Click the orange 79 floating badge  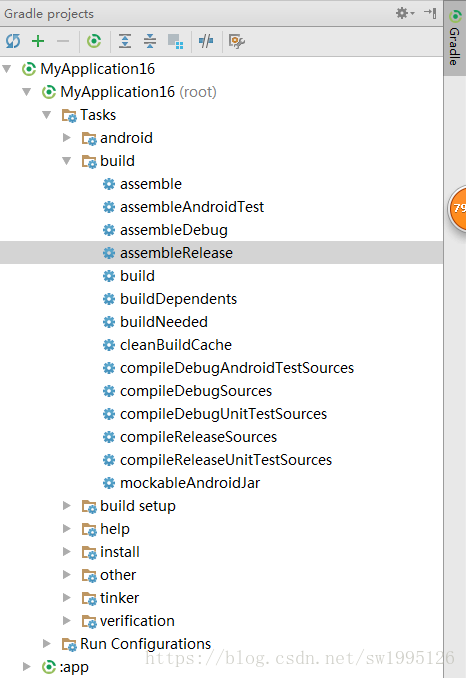457,209
